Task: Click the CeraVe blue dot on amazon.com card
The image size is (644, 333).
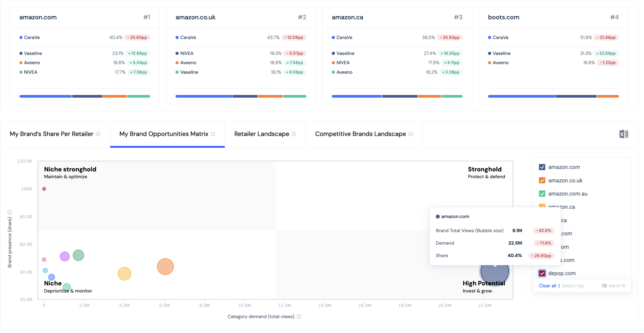Action: [x=20, y=37]
